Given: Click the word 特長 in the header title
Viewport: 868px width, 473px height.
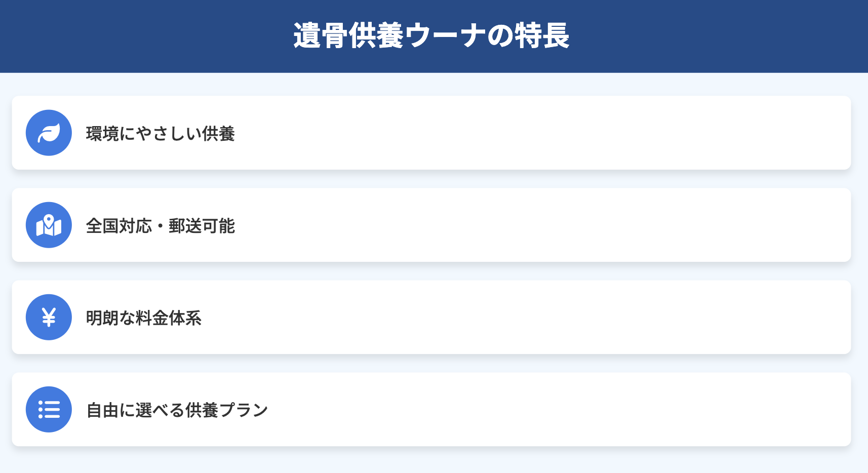Looking at the screenshot, I should click(542, 36).
